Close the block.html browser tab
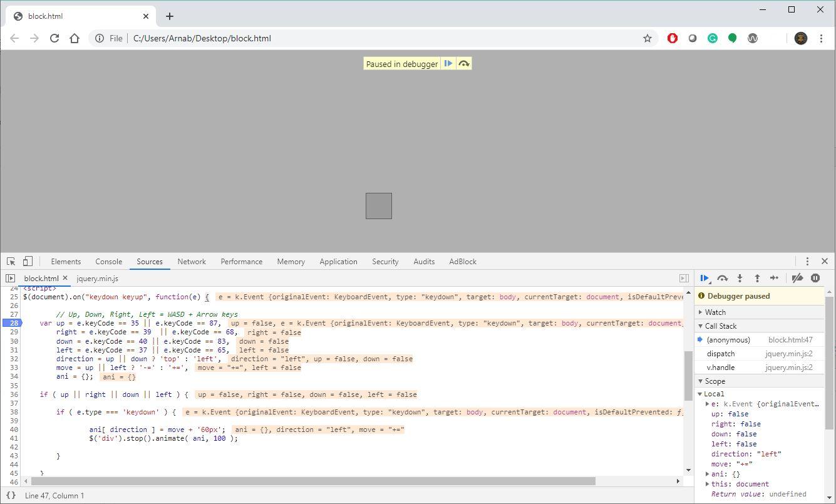Viewport: 836px width, 504px height. (147, 16)
